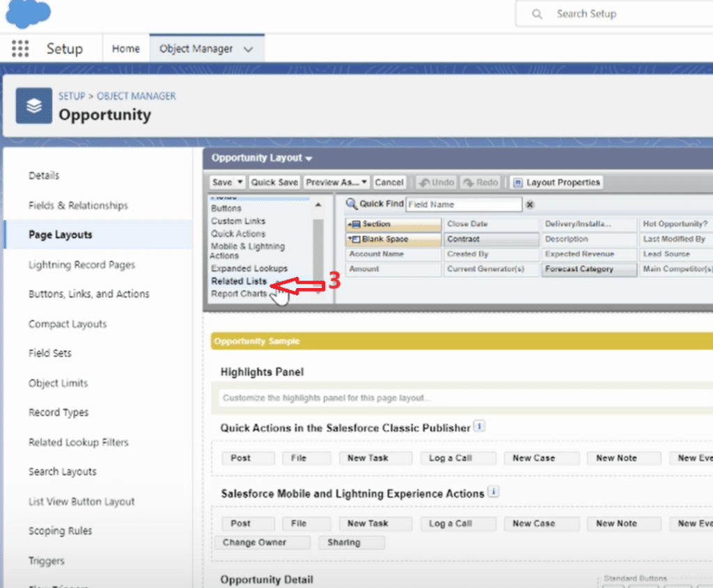The height and width of the screenshot is (588, 713).
Task: Open the Preview As dropdown
Action: tap(336, 182)
